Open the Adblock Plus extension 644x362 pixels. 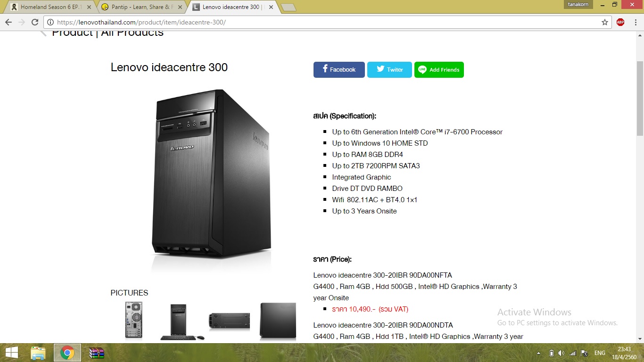620,22
